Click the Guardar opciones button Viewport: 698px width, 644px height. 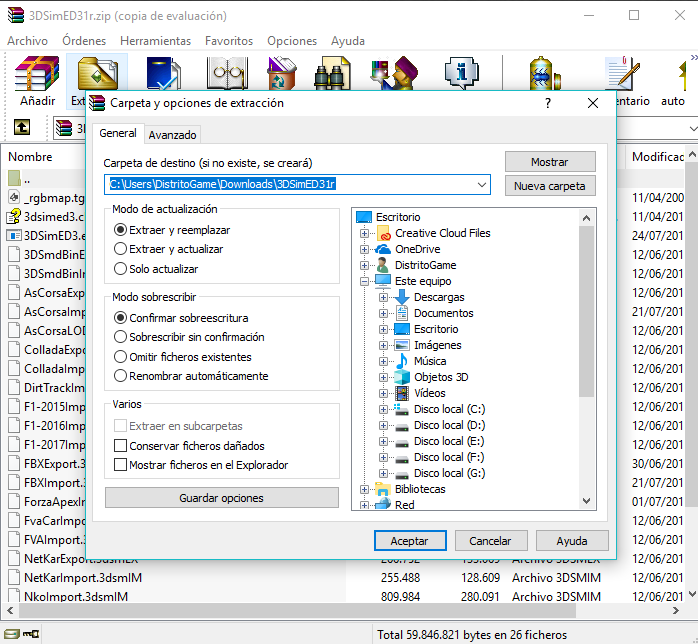[x=222, y=498]
